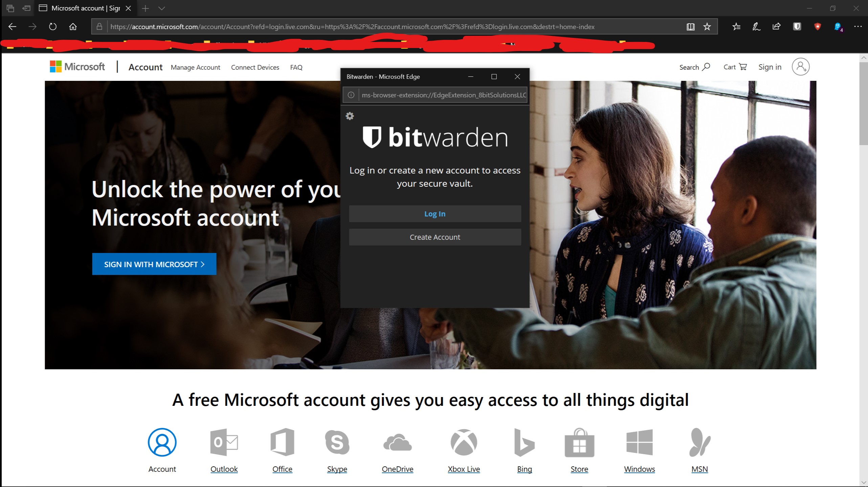The height and width of the screenshot is (487, 868).
Task: Click the site padlock icon
Action: click(x=99, y=27)
